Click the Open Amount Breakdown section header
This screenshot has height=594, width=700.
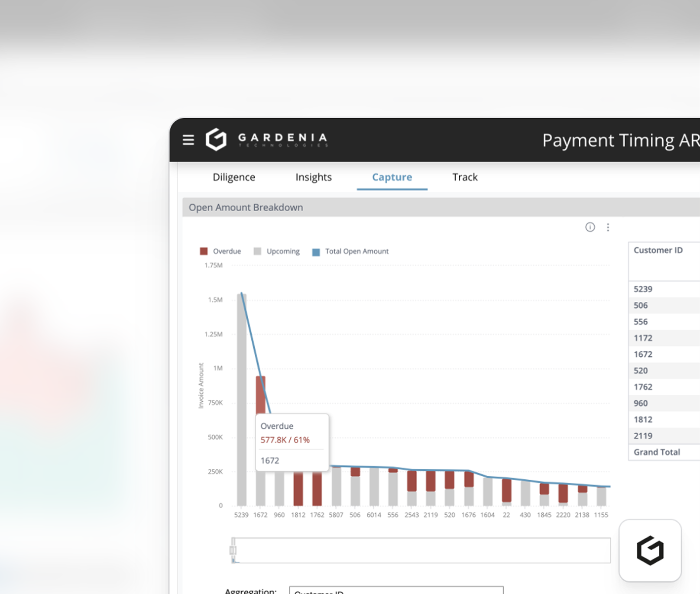point(441,207)
